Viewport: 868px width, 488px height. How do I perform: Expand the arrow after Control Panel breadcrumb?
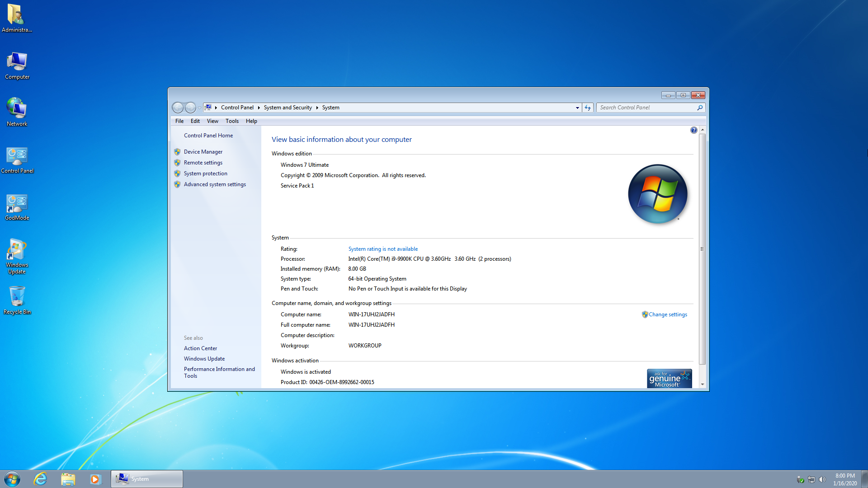[x=259, y=108]
